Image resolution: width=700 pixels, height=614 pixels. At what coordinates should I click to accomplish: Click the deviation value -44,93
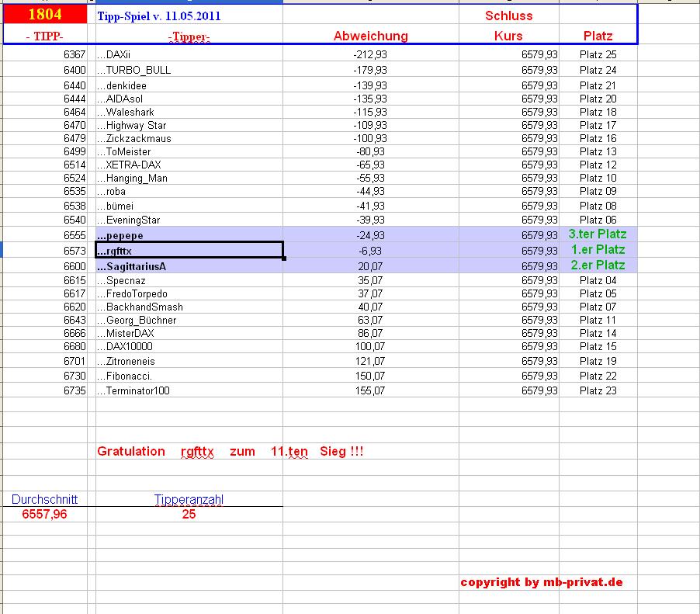click(370, 192)
